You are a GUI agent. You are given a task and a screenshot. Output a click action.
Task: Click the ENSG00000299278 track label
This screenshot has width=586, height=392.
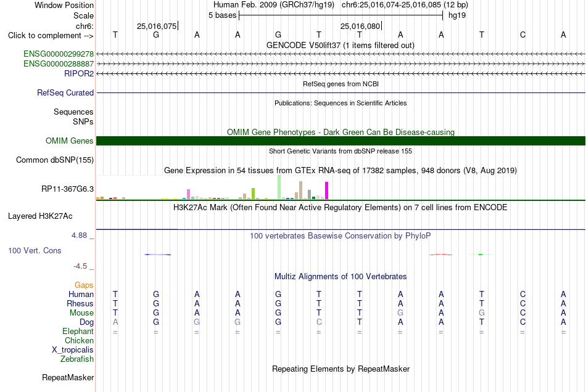59,54
